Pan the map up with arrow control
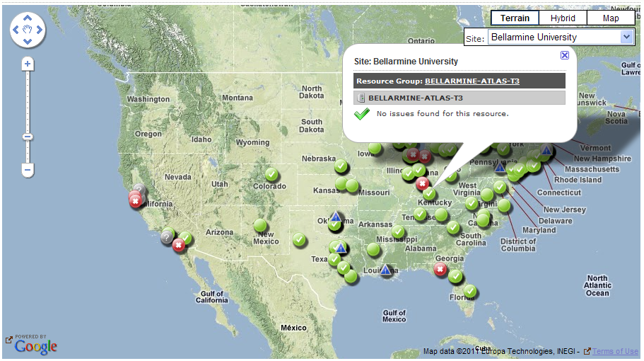This screenshot has width=644, height=361. [28, 18]
